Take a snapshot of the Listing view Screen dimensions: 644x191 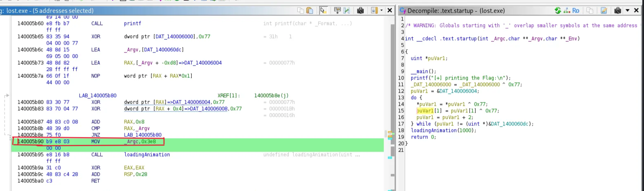[x=361, y=10]
